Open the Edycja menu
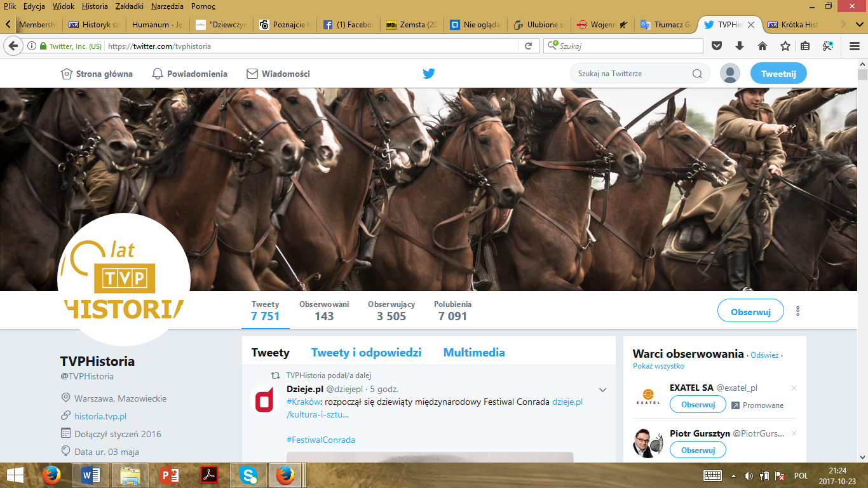The image size is (868, 488). tap(36, 6)
